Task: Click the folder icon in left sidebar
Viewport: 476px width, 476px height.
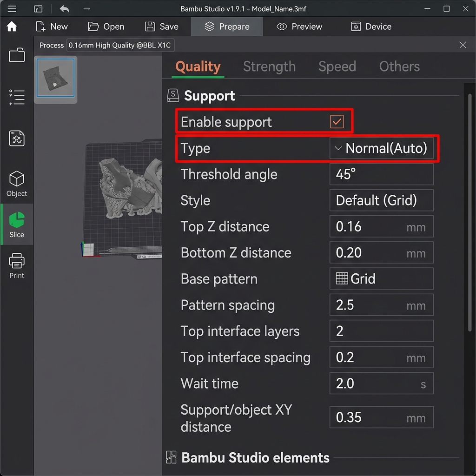Action: pos(17,55)
